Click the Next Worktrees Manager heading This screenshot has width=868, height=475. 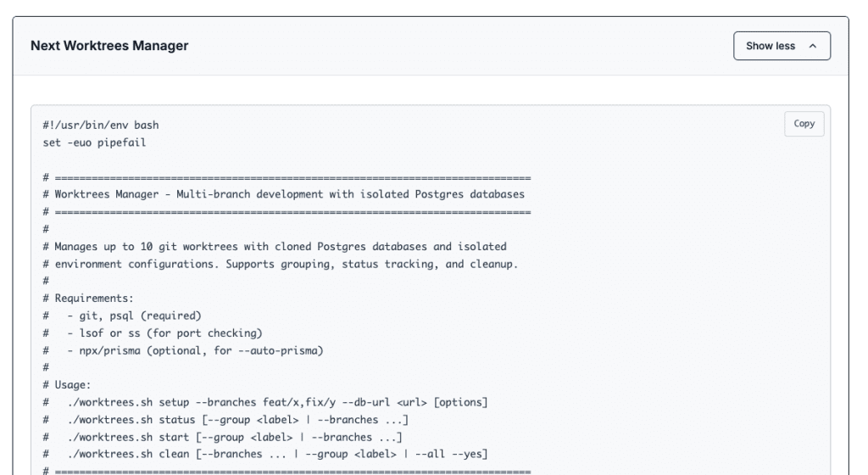click(109, 46)
